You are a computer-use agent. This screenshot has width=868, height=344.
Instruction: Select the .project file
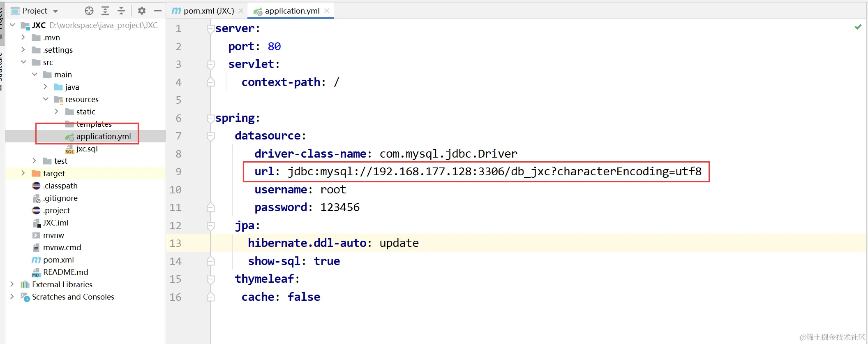[56, 210]
